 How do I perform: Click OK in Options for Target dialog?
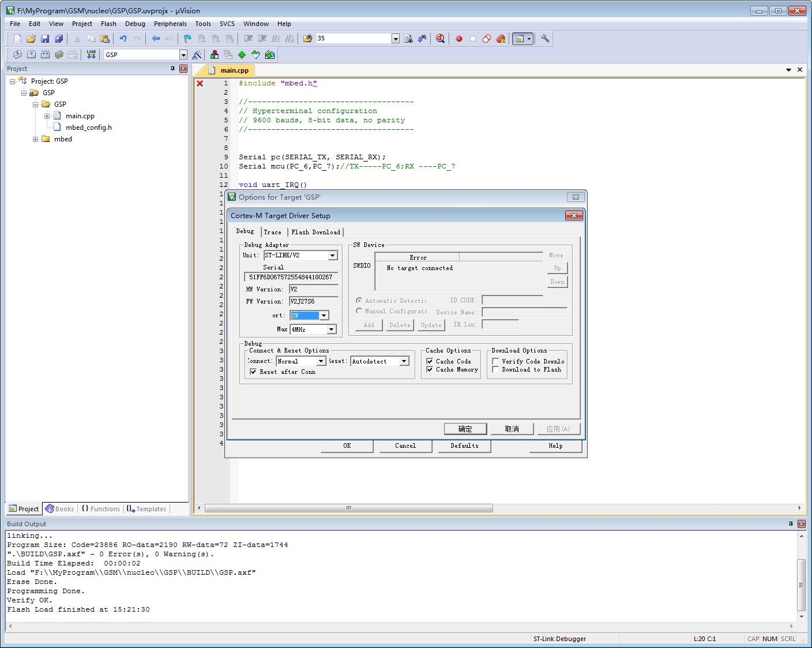coord(347,445)
